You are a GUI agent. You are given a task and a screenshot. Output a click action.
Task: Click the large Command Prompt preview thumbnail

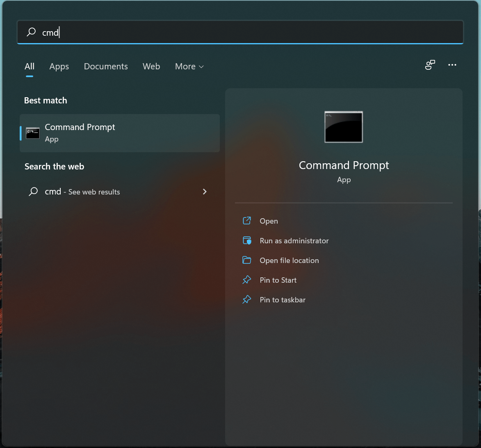(x=344, y=127)
